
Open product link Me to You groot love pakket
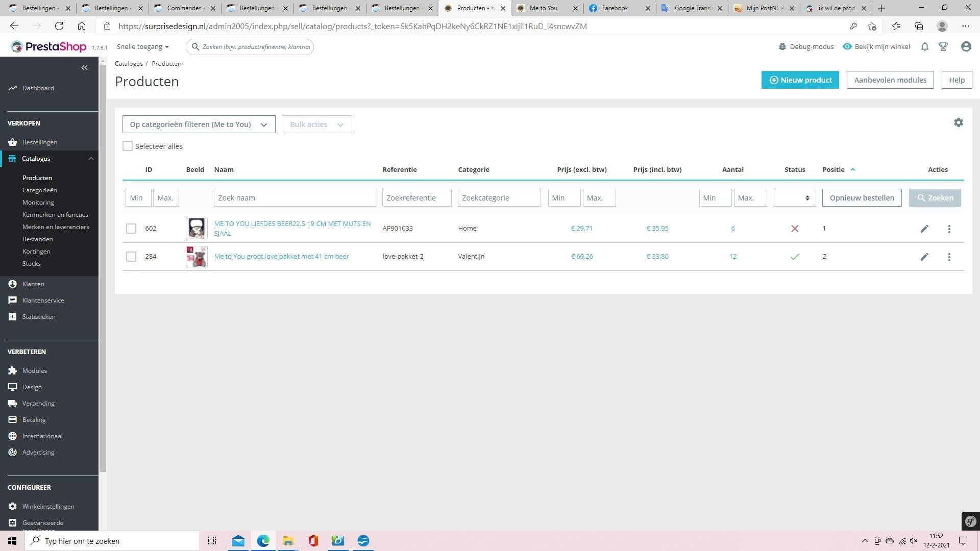click(x=281, y=256)
